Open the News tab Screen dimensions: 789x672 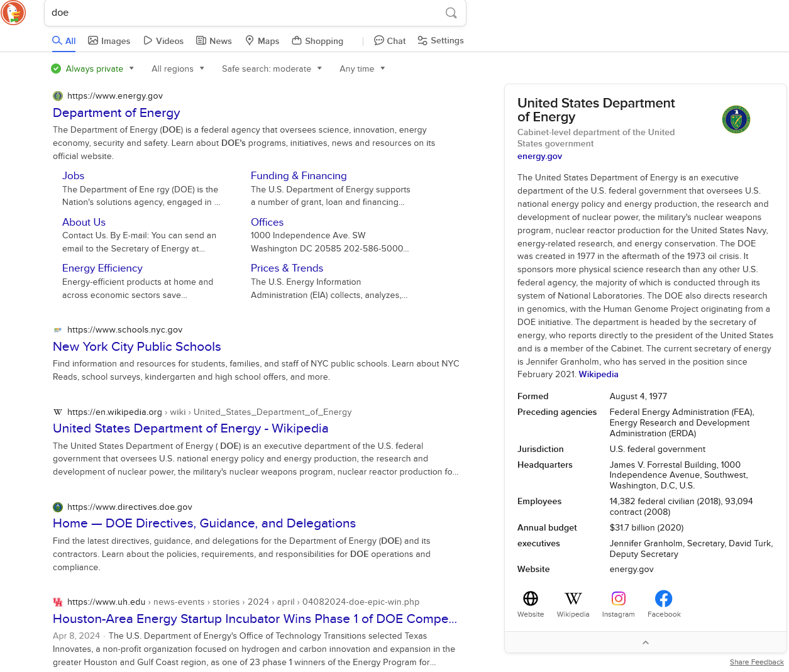(x=214, y=41)
